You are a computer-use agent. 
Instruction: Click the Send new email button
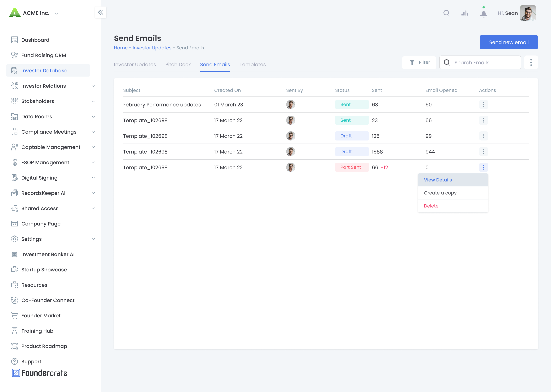(509, 42)
